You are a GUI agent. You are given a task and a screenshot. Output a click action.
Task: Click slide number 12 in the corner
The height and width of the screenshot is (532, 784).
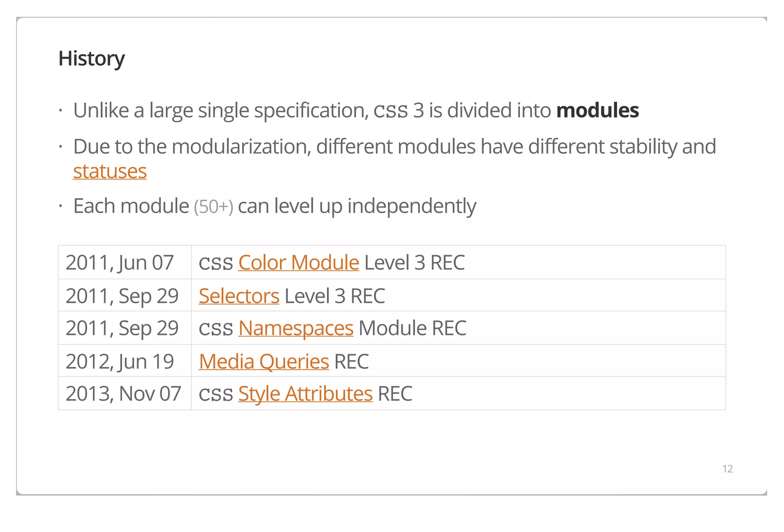point(727,469)
